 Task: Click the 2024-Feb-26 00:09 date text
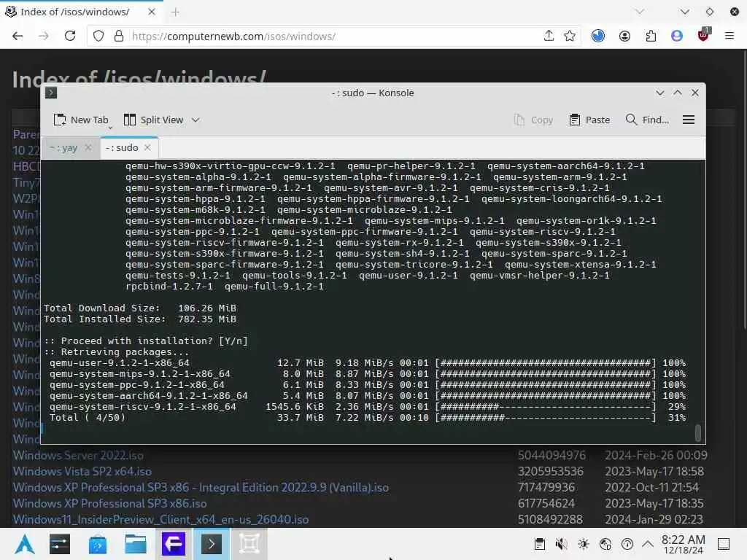(x=656, y=456)
